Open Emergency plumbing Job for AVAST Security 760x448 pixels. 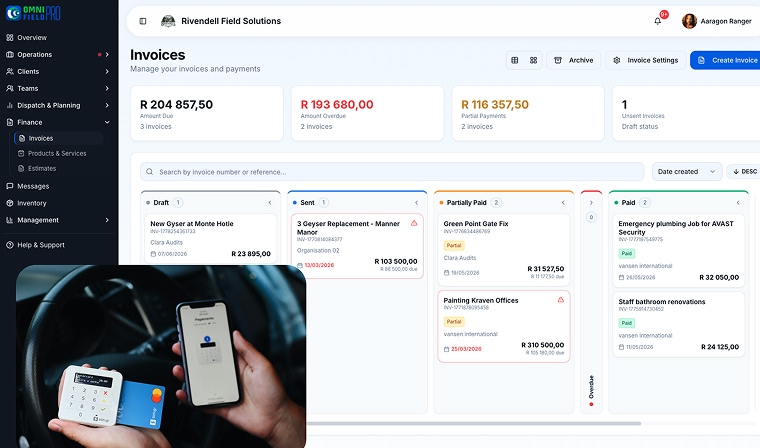click(x=679, y=251)
